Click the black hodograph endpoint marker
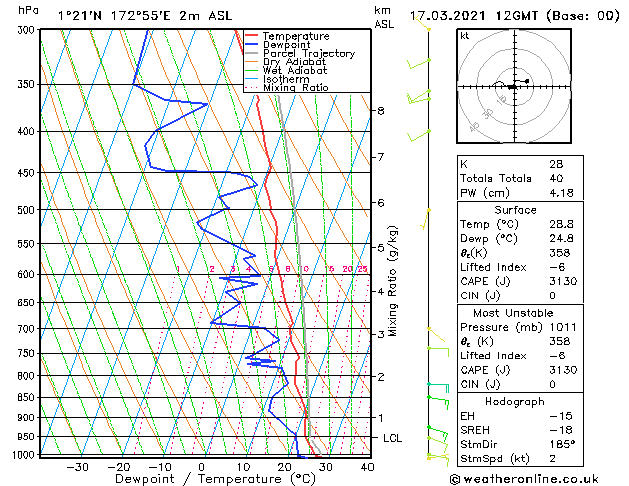The image size is (629, 486). pyautogui.click(x=527, y=81)
